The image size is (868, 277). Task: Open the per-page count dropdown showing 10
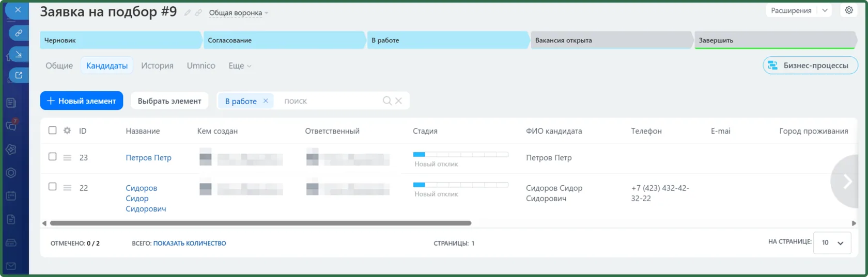coord(832,242)
